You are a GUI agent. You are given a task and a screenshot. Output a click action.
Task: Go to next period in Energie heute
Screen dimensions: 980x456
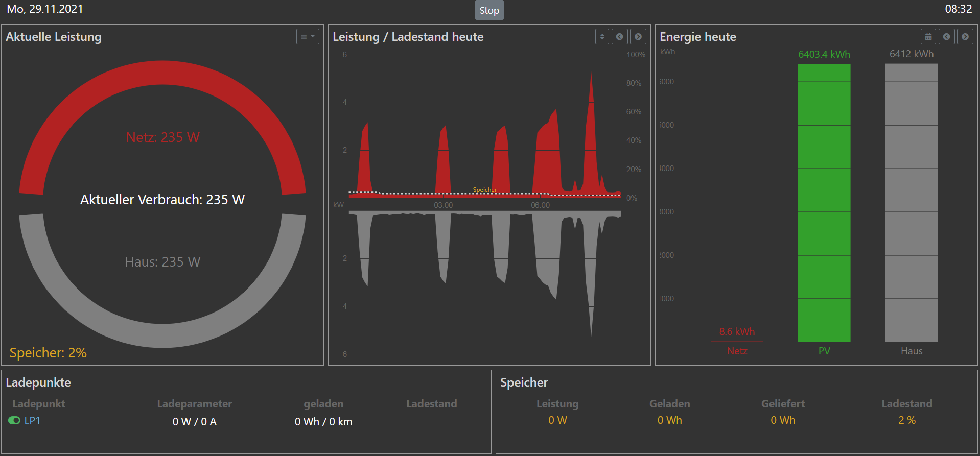pyautogui.click(x=965, y=37)
